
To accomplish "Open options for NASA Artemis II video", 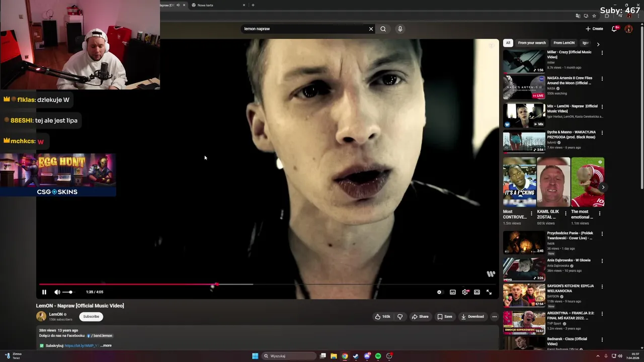I will pyautogui.click(x=602, y=78).
